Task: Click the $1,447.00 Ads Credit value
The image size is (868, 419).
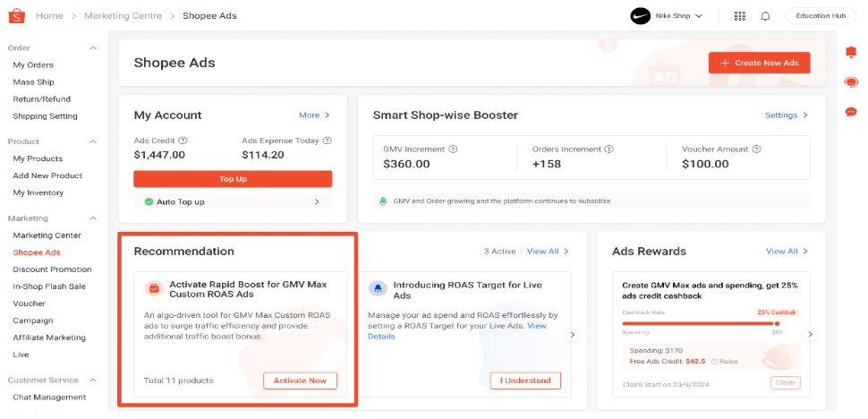Action: pyautogui.click(x=159, y=155)
